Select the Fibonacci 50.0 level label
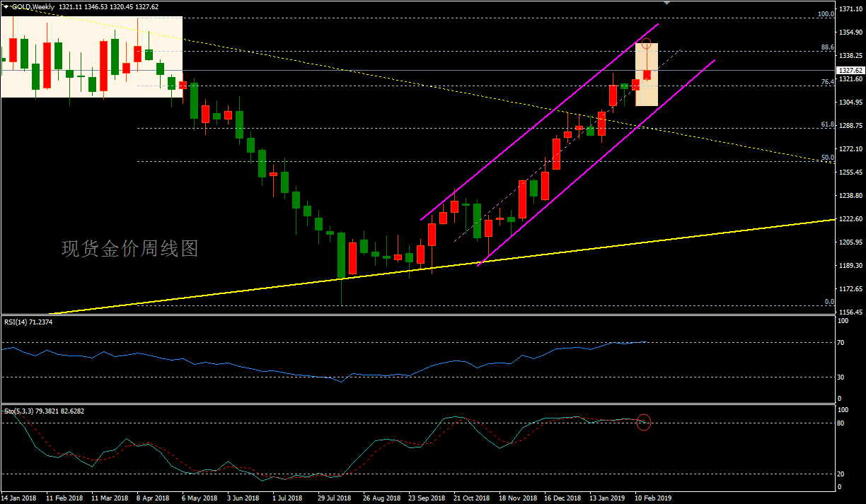The height and width of the screenshot is (504, 866). pyautogui.click(x=828, y=158)
